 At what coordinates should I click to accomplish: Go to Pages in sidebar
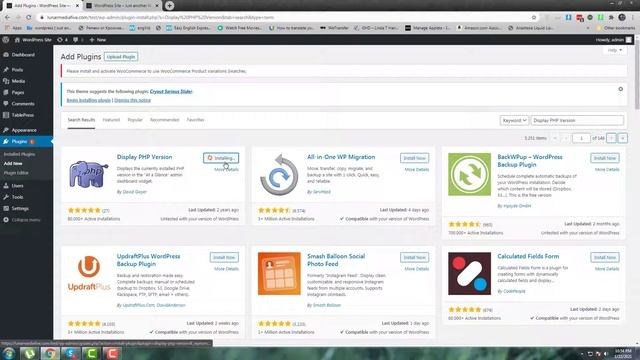[x=18, y=93]
